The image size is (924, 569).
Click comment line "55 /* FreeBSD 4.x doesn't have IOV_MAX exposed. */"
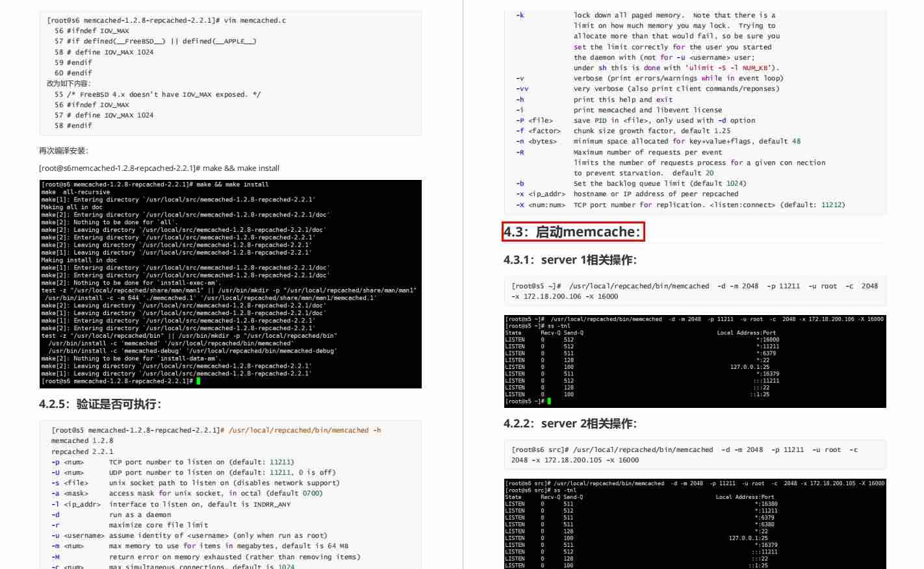point(158,94)
